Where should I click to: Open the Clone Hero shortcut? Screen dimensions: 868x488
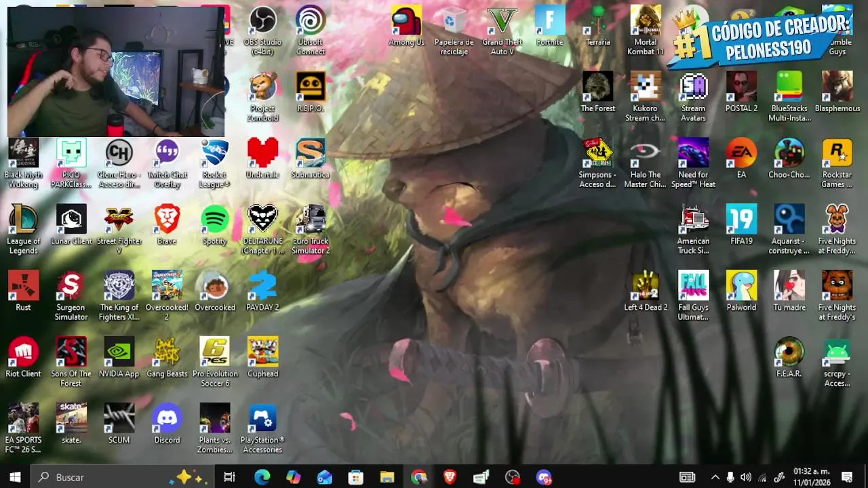pyautogui.click(x=119, y=163)
